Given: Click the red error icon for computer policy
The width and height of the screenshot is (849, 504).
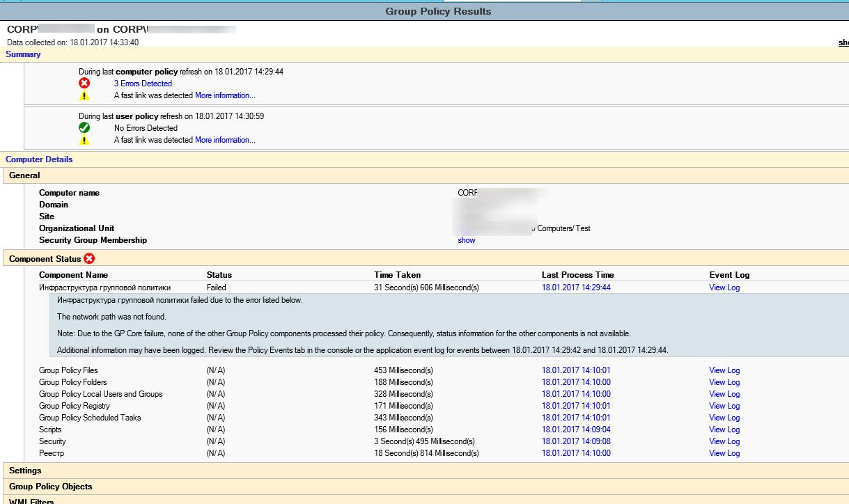Looking at the screenshot, I should click(84, 84).
